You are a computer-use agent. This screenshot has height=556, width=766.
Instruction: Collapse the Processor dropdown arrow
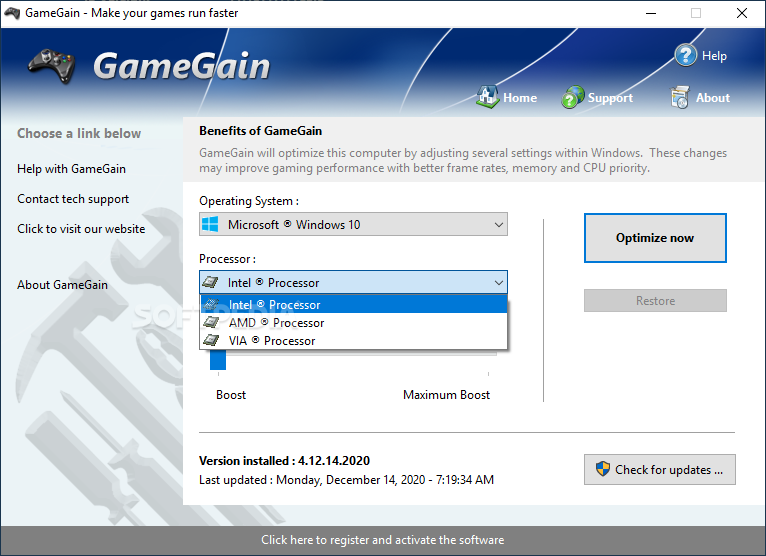pyautogui.click(x=498, y=282)
